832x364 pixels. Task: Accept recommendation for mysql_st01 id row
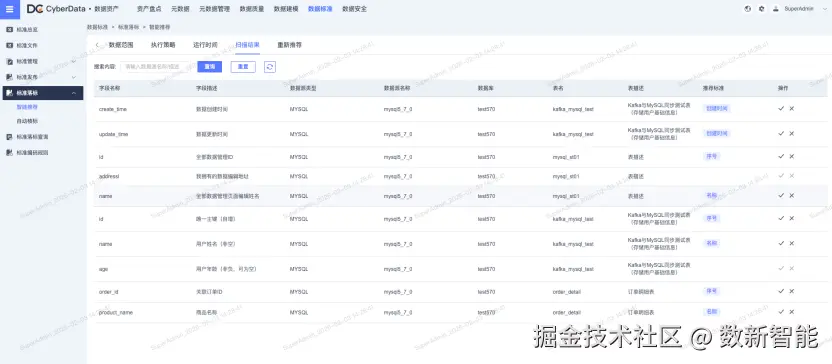(x=781, y=157)
